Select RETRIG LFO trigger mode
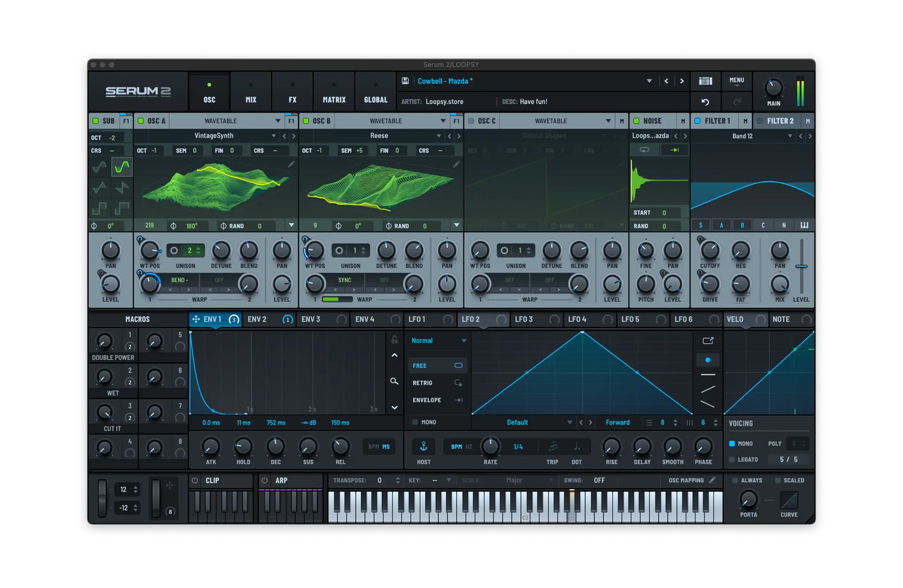 coord(437,383)
